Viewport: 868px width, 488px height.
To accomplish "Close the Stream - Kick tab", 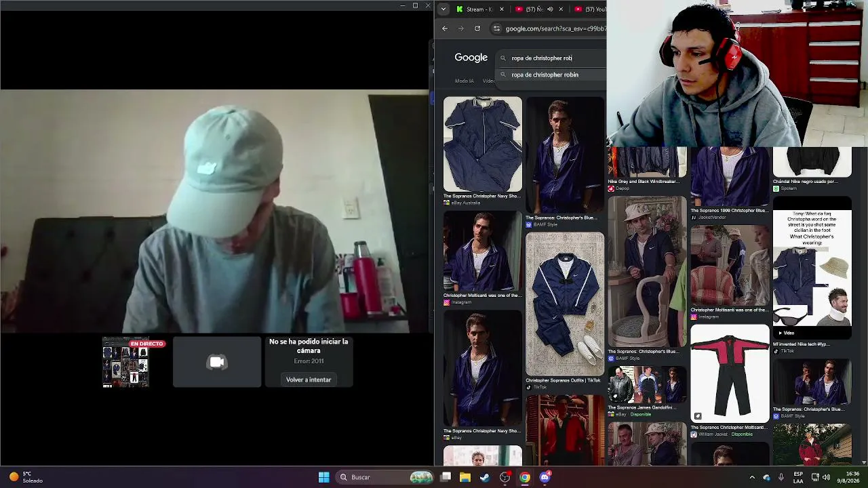I will coord(502,9).
